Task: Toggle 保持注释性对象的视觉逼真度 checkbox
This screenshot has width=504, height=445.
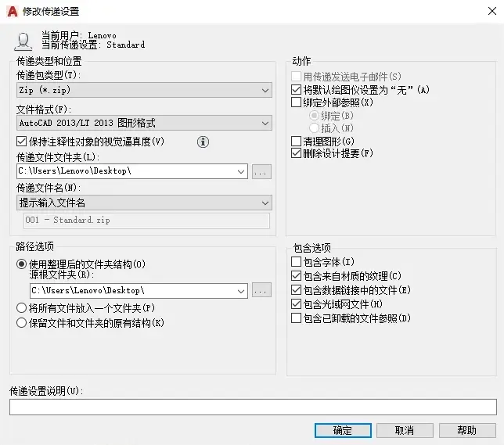Action: (22, 142)
